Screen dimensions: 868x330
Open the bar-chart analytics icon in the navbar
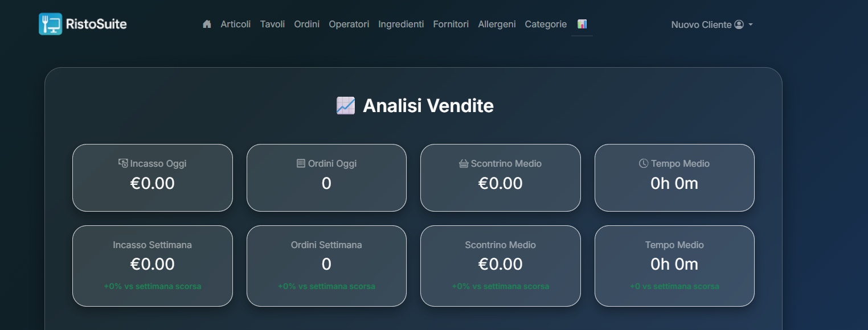(582, 24)
